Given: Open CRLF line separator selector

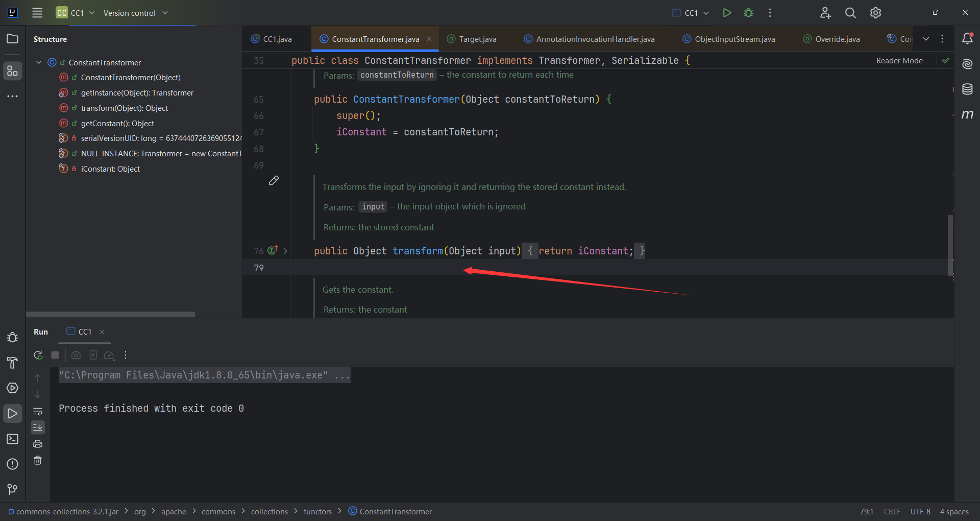Looking at the screenshot, I should pyautogui.click(x=892, y=511).
